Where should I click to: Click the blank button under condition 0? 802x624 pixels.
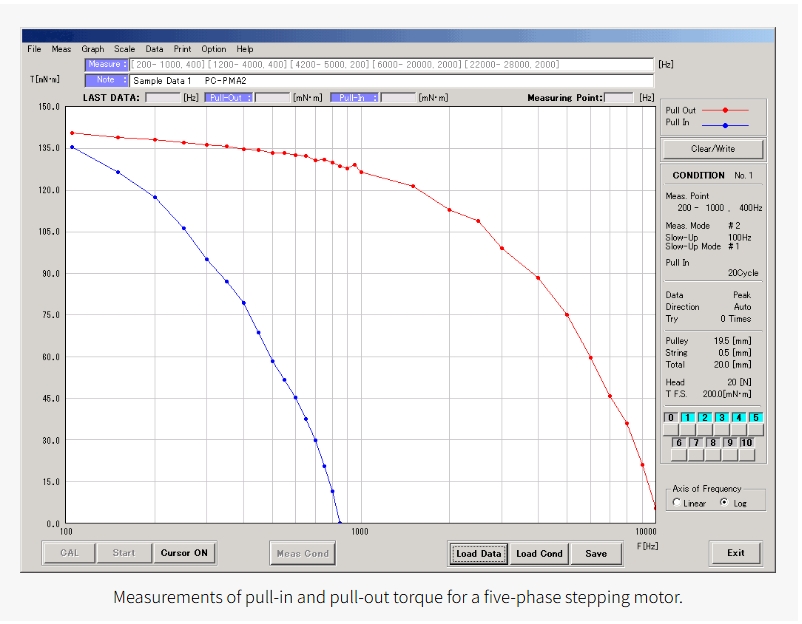[x=671, y=429]
